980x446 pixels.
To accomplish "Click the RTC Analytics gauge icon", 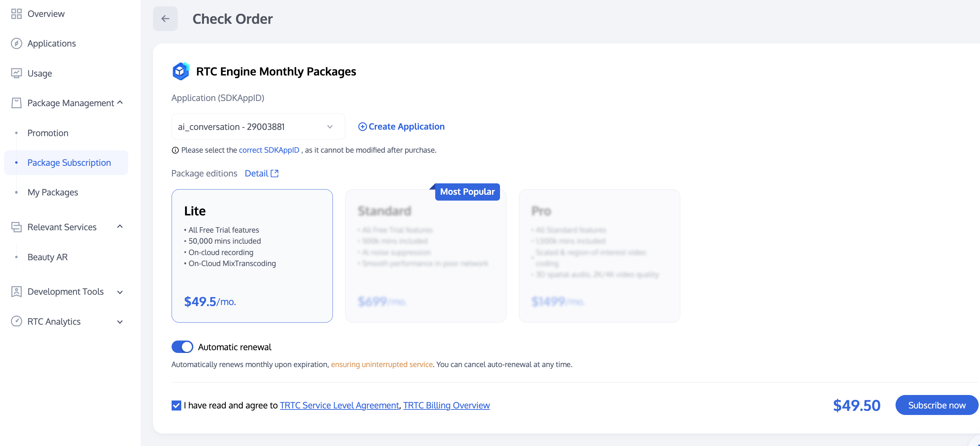I will (x=16, y=321).
